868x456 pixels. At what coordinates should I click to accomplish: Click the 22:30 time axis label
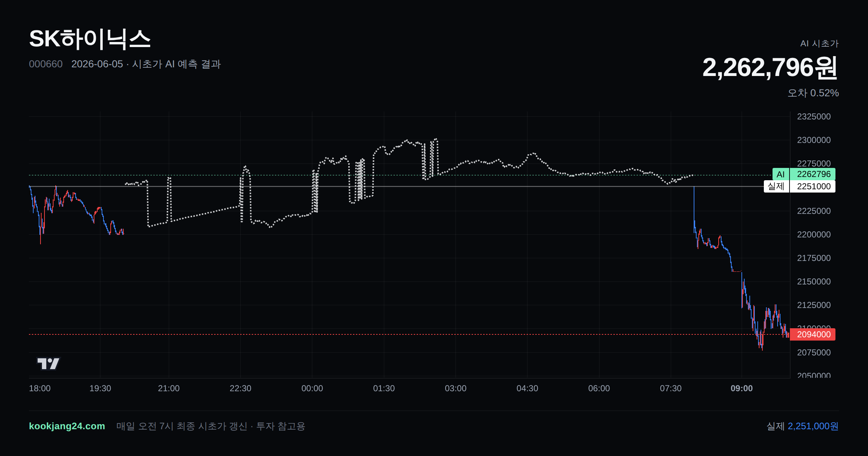pos(241,388)
